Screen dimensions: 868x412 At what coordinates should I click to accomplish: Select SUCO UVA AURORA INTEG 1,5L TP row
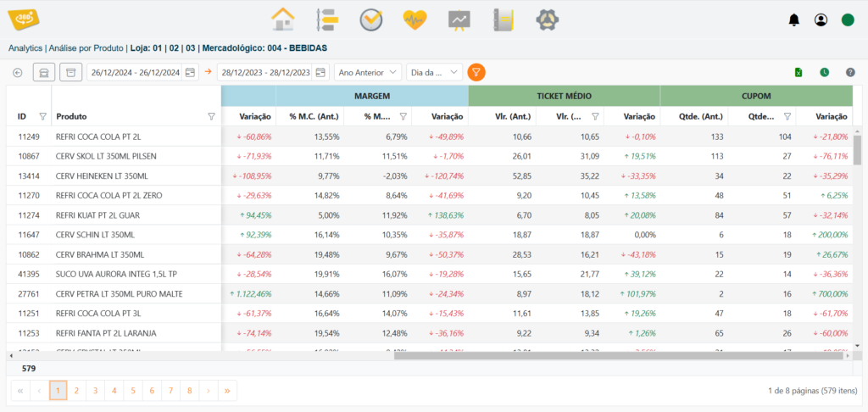coord(430,274)
